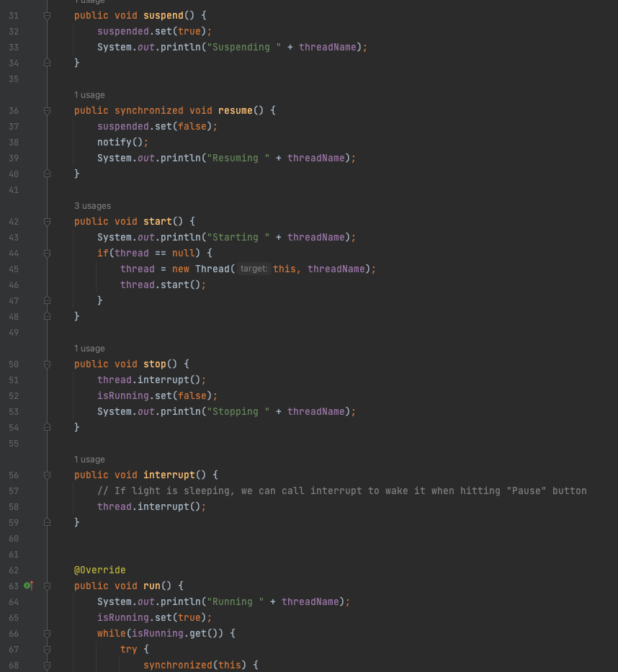Image resolution: width=618 pixels, height=672 pixels.
Task: Click the 'synchronized' keyword on the resume() line
Action: click(148, 111)
